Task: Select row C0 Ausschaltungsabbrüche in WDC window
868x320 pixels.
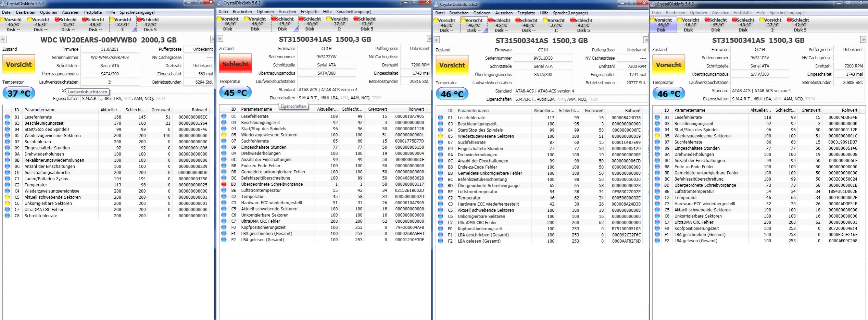Action: tap(106, 172)
